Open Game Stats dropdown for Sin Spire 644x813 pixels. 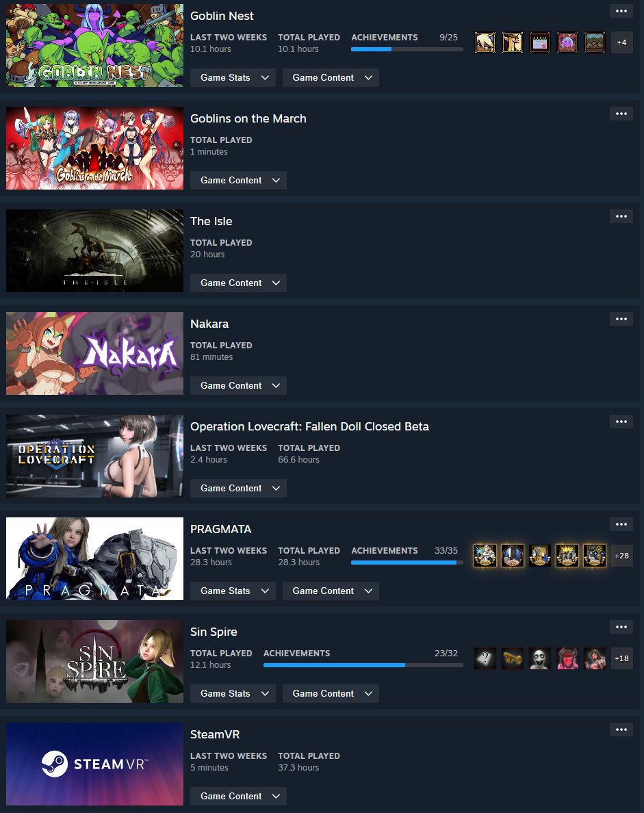click(x=233, y=694)
